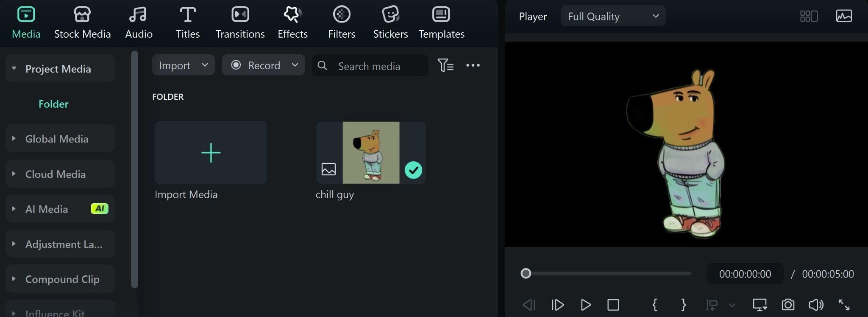Click the green checkmark on chill guy
The width and height of the screenshot is (868, 317).
click(413, 170)
